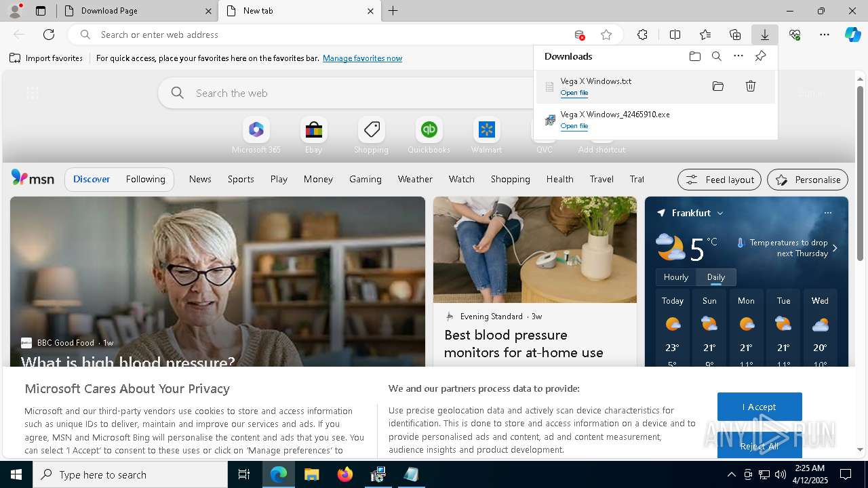
Task: Select the Following feed tab
Action: click(x=145, y=179)
